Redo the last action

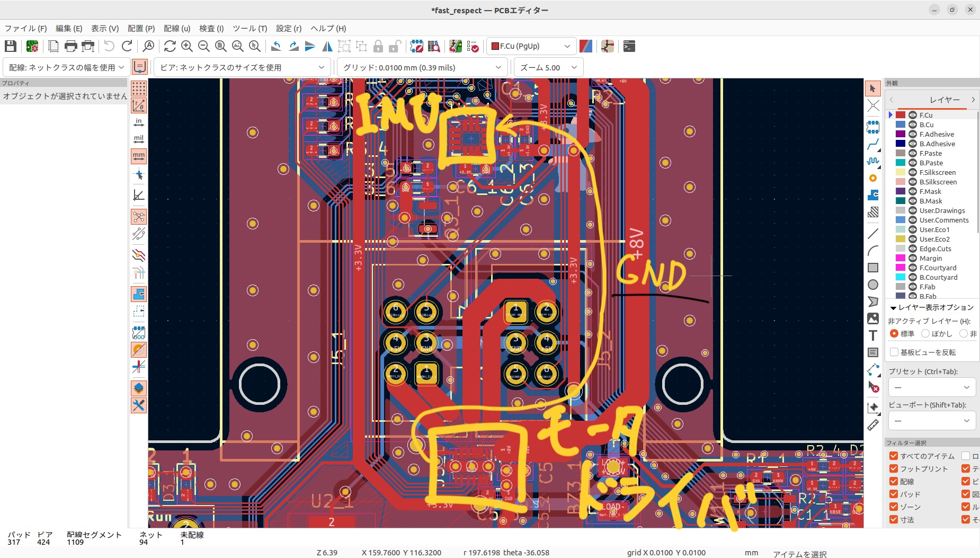[127, 47]
